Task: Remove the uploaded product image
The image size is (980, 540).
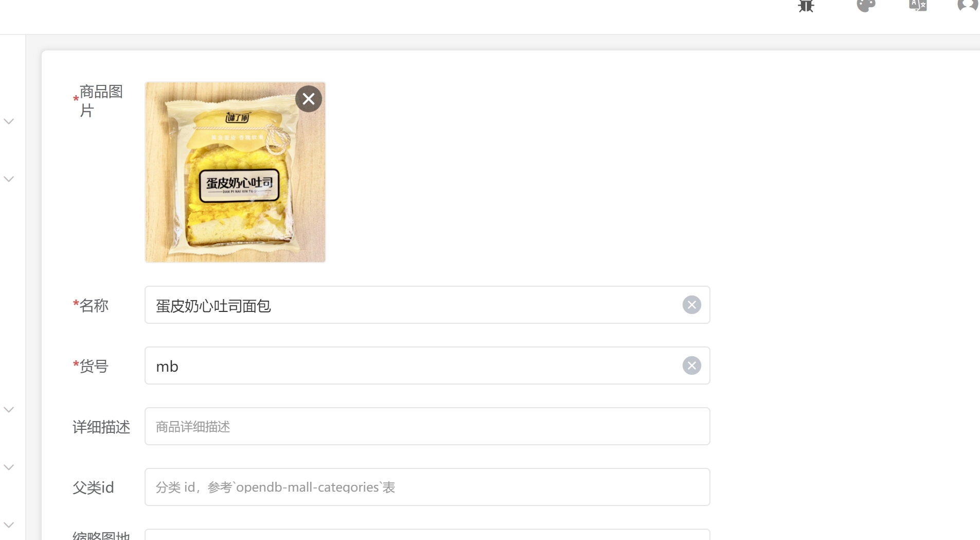Action: pos(309,99)
